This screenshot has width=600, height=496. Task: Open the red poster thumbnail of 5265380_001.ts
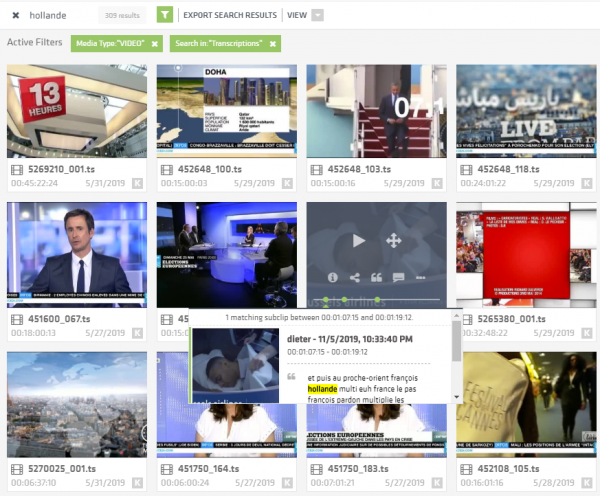pos(526,255)
